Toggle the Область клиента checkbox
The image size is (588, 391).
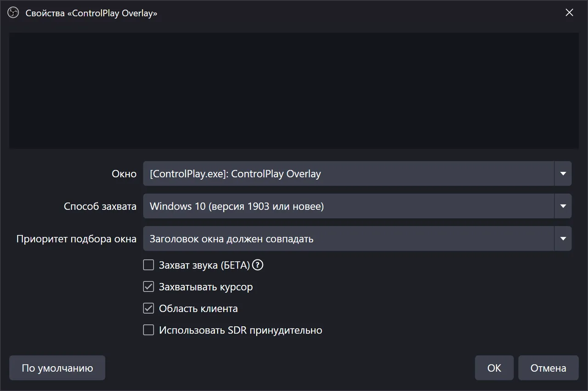pyautogui.click(x=148, y=308)
